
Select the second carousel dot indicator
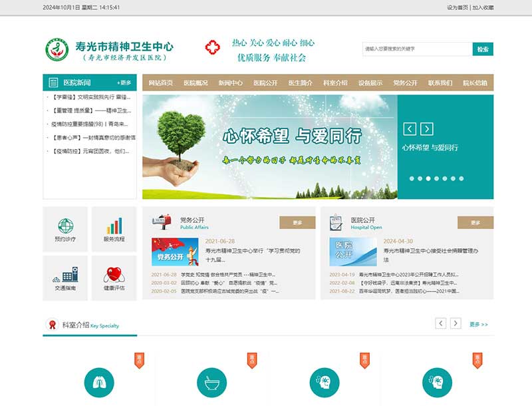pos(420,178)
